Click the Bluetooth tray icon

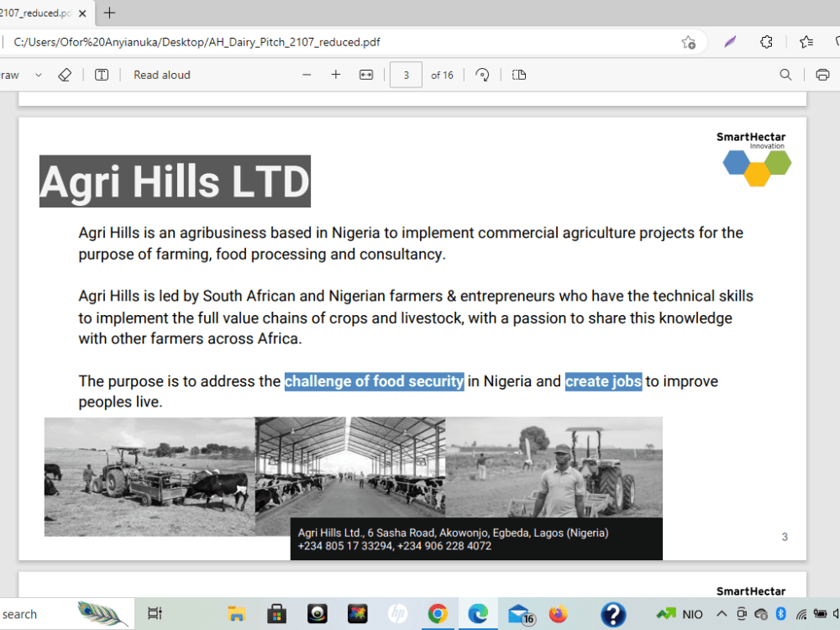click(780, 614)
